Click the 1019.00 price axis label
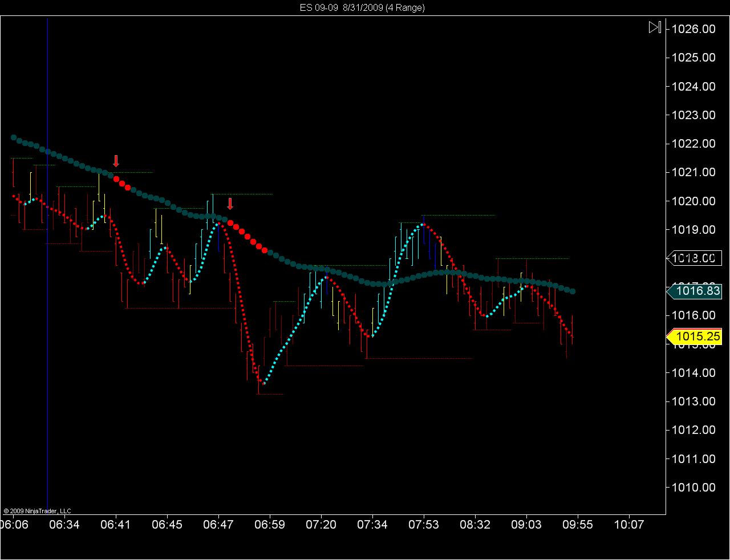The width and height of the screenshot is (730, 560). pos(693,230)
